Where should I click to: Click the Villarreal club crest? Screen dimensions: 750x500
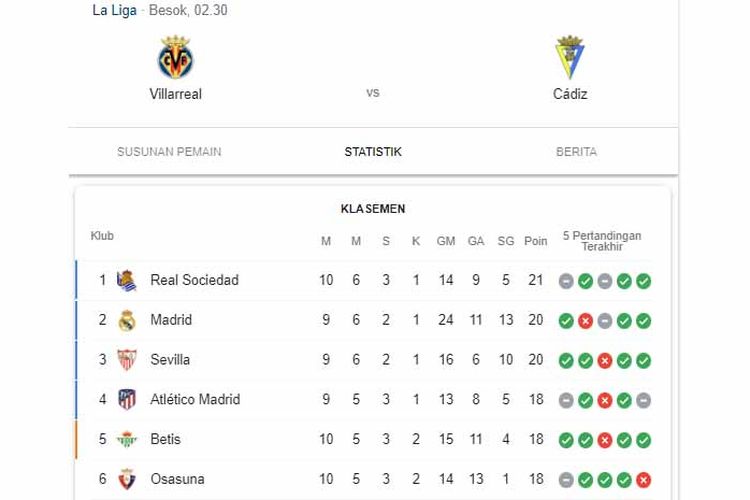point(176,57)
